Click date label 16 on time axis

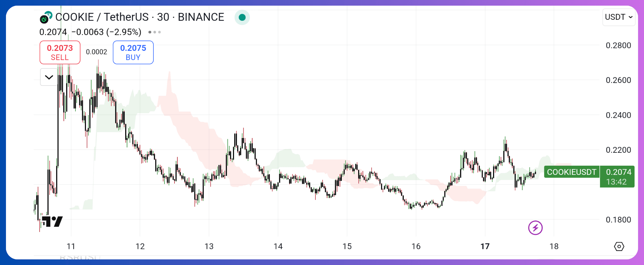point(416,246)
